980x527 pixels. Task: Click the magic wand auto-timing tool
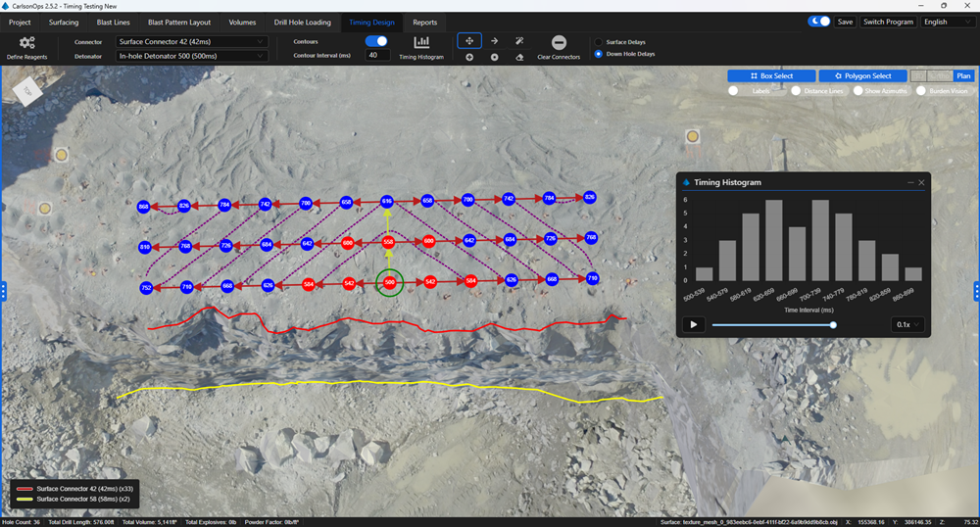(519, 41)
